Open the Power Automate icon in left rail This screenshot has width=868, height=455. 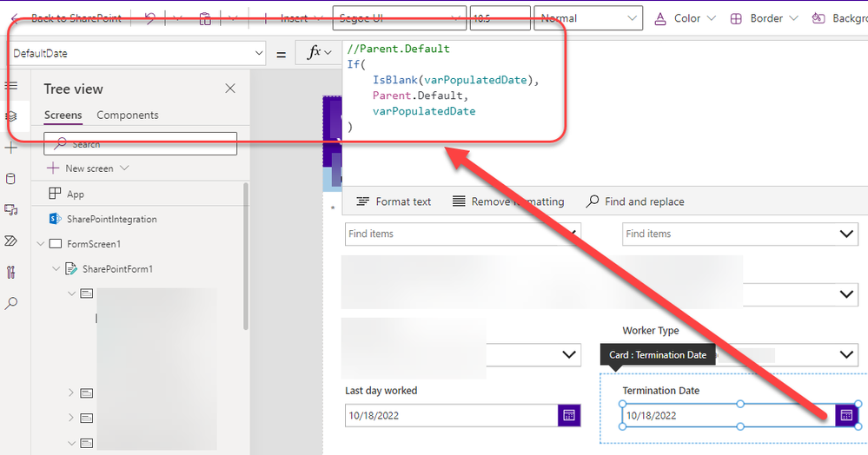coord(11,241)
